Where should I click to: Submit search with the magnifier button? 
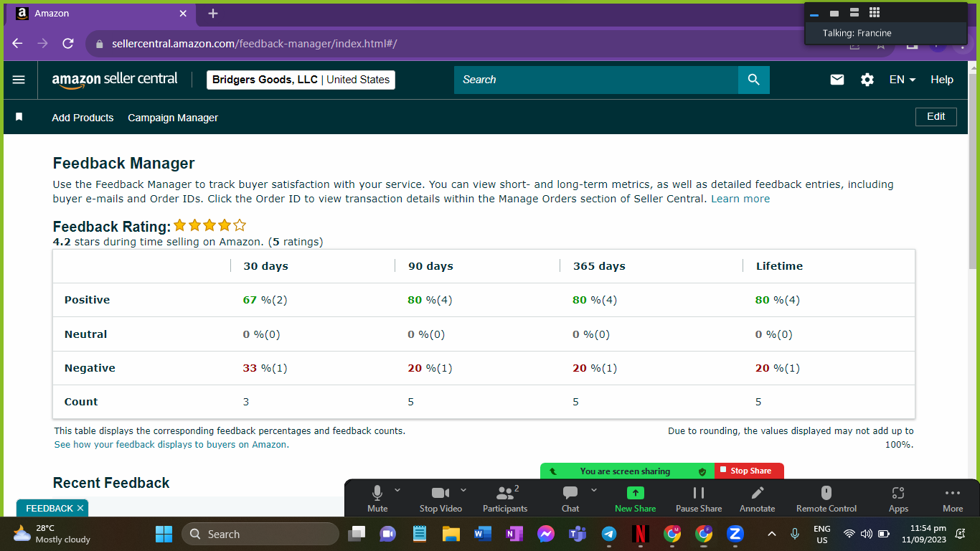[x=753, y=80]
